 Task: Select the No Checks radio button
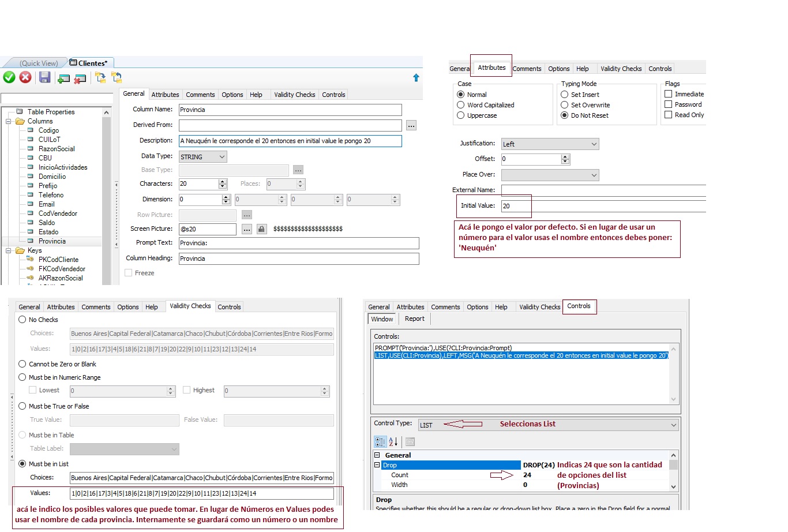(22, 320)
